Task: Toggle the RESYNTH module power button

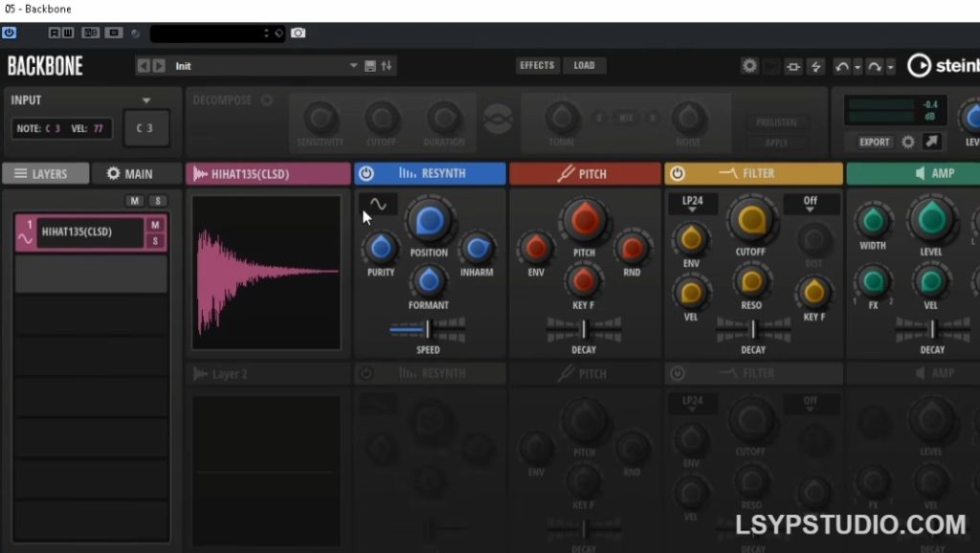Action: click(x=366, y=173)
